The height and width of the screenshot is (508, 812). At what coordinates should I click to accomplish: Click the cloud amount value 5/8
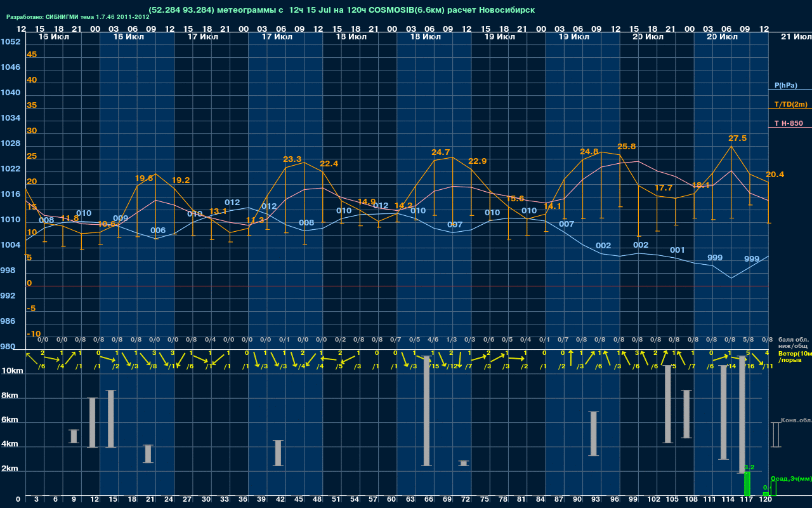click(x=749, y=340)
